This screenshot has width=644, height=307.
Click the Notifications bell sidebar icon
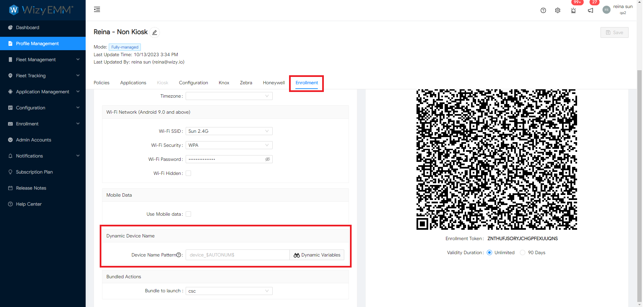pos(10,156)
